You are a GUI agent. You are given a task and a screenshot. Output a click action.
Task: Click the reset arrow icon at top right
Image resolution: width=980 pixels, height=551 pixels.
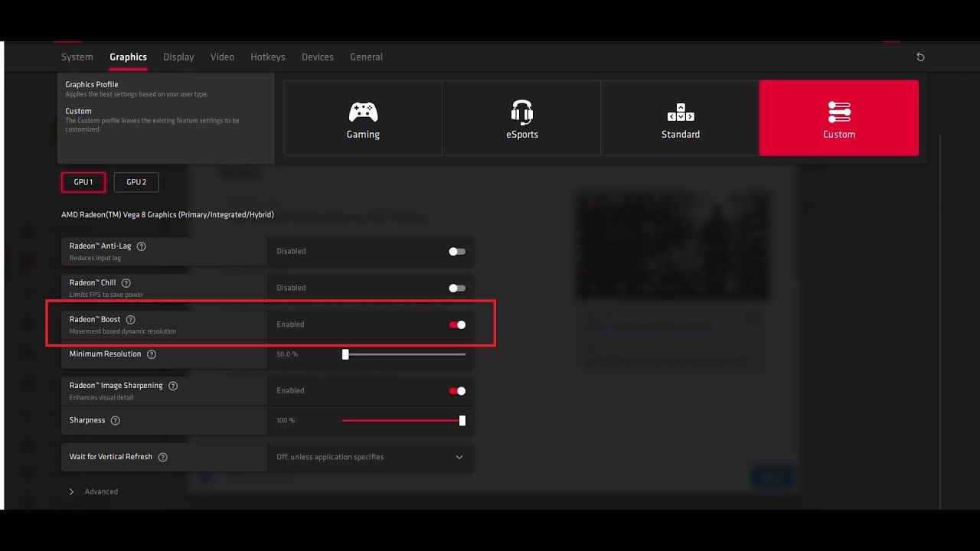click(x=920, y=57)
